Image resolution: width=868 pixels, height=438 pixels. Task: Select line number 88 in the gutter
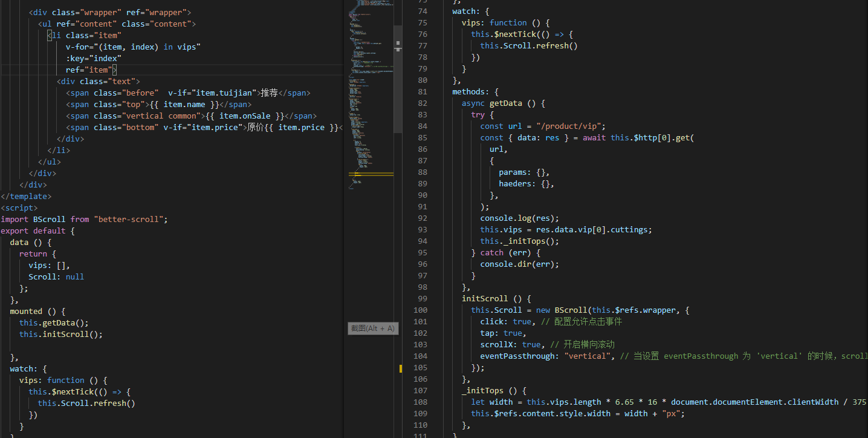click(x=422, y=172)
